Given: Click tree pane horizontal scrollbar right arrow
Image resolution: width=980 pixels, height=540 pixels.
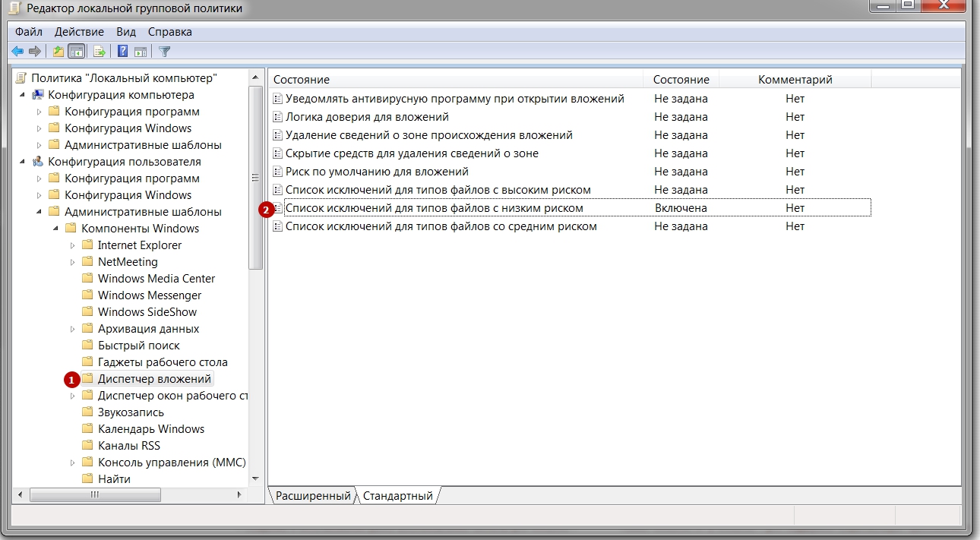Looking at the screenshot, I should [239, 494].
